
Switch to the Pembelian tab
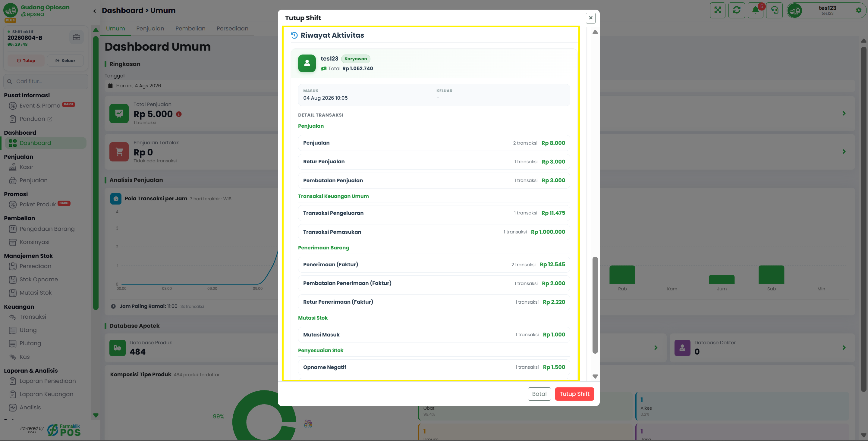pyautogui.click(x=190, y=29)
